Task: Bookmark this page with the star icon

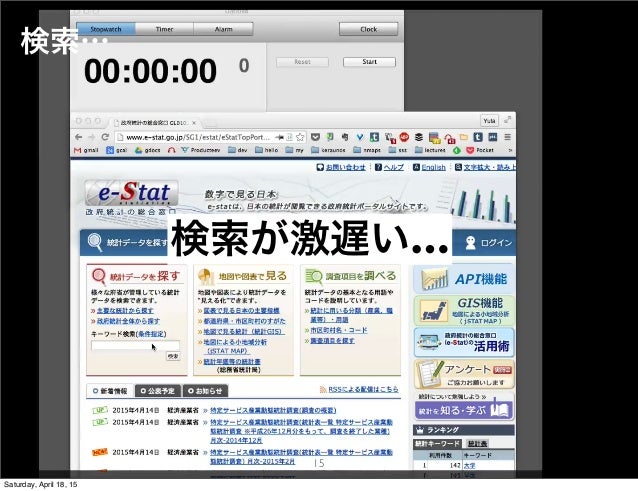Action: [300, 137]
